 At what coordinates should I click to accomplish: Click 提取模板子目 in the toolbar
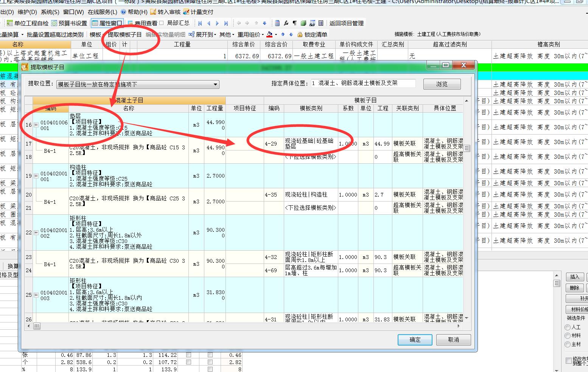[x=125, y=34]
